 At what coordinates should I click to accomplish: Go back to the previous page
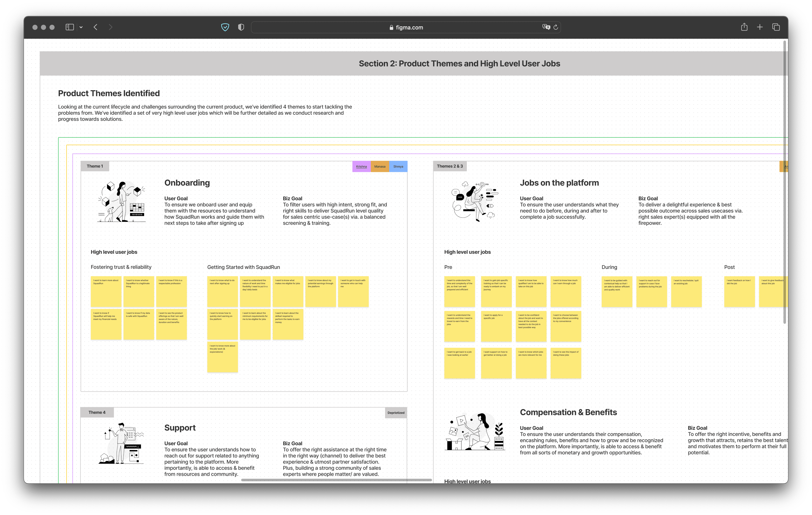[96, 27]
